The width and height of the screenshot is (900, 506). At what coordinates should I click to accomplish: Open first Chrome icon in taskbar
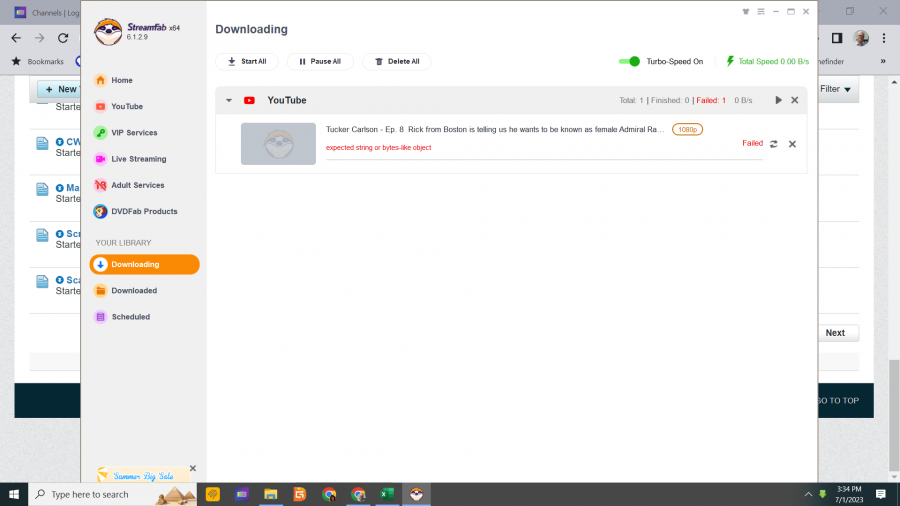tap(329, 494)
